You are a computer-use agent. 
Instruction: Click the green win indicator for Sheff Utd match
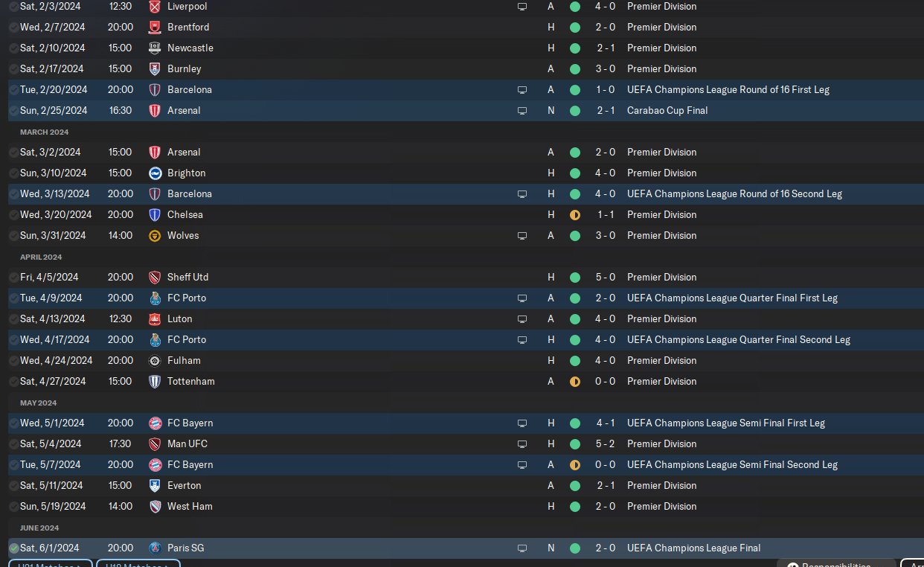point(574,277)
